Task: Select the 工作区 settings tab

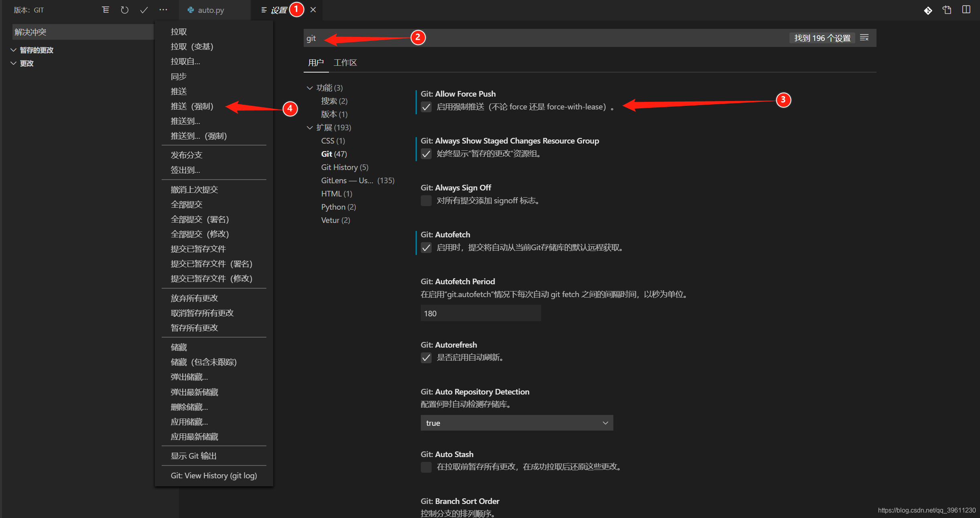Action: tap(345, 63)
